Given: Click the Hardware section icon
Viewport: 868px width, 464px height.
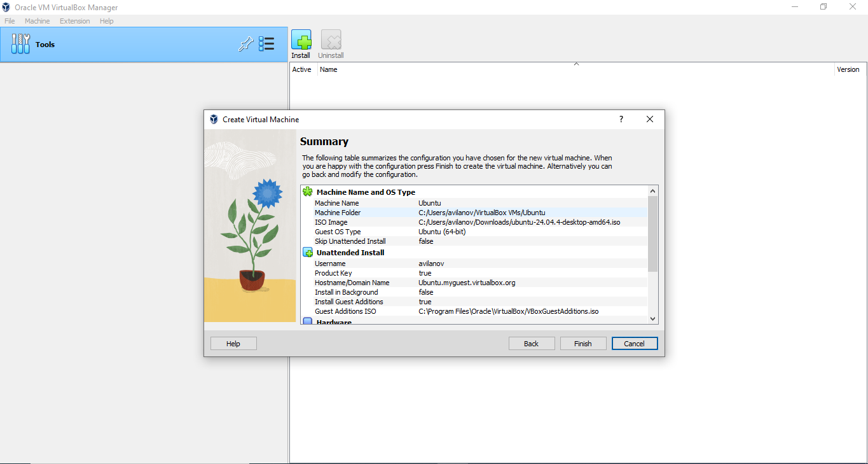Looking at the screenshot, I should point(308,322).
